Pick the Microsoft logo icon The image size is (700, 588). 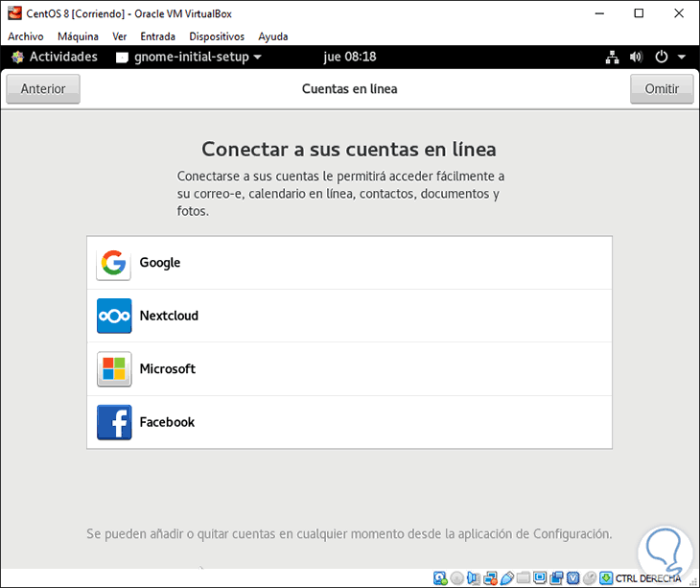click(x=114, y=368)
